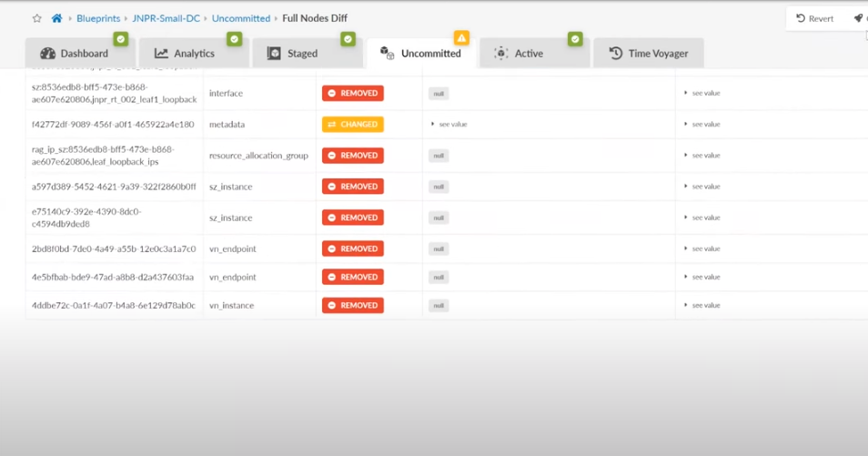Screen dimensions: 868x456
Task: Click the Uncommitted cubes icon
Action: point(387,53)
